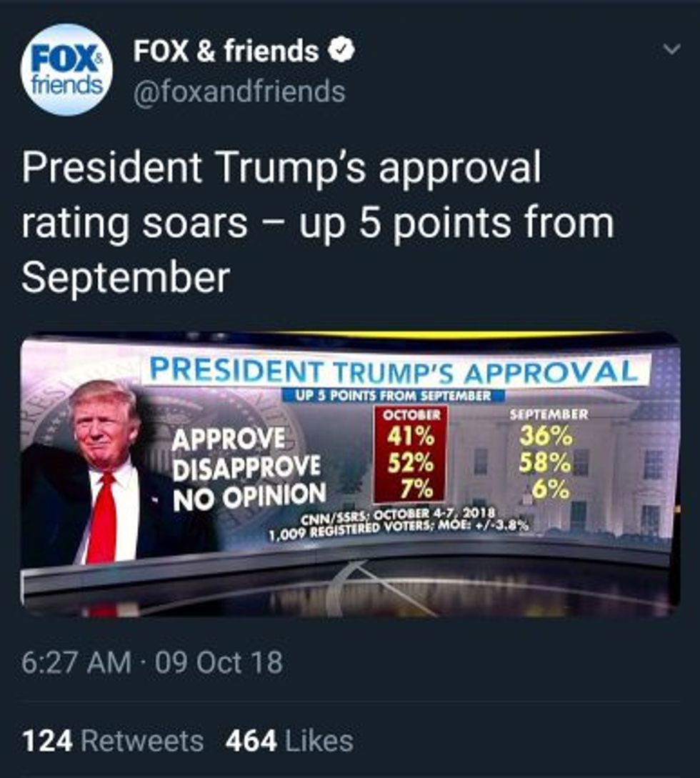Screen dimensions: 700x778
Task: Expand the tweet options chevron
Action: (672, 49)
